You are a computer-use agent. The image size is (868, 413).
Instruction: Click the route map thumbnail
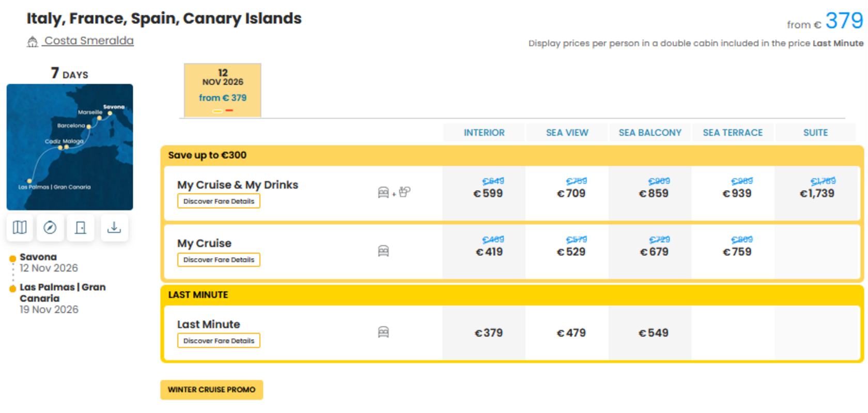pos(70,147)
